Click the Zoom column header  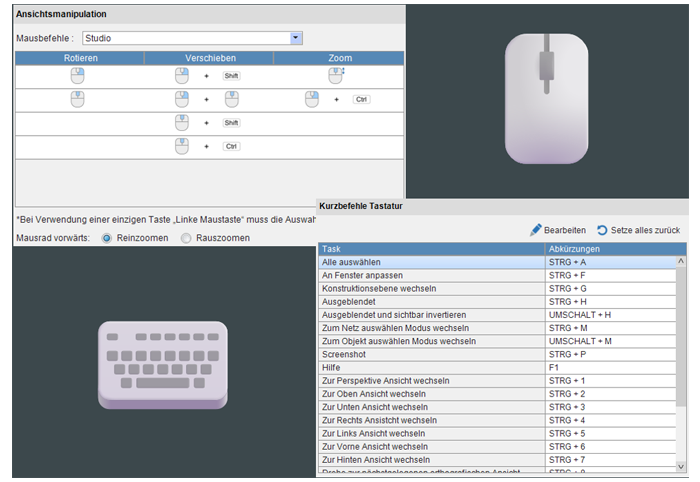(x=340, y=58)
